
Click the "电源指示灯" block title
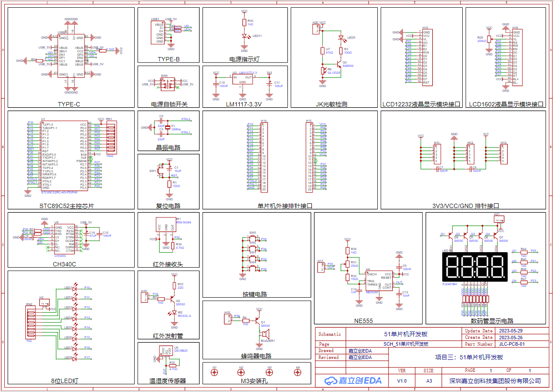click(x=245, y=59)
